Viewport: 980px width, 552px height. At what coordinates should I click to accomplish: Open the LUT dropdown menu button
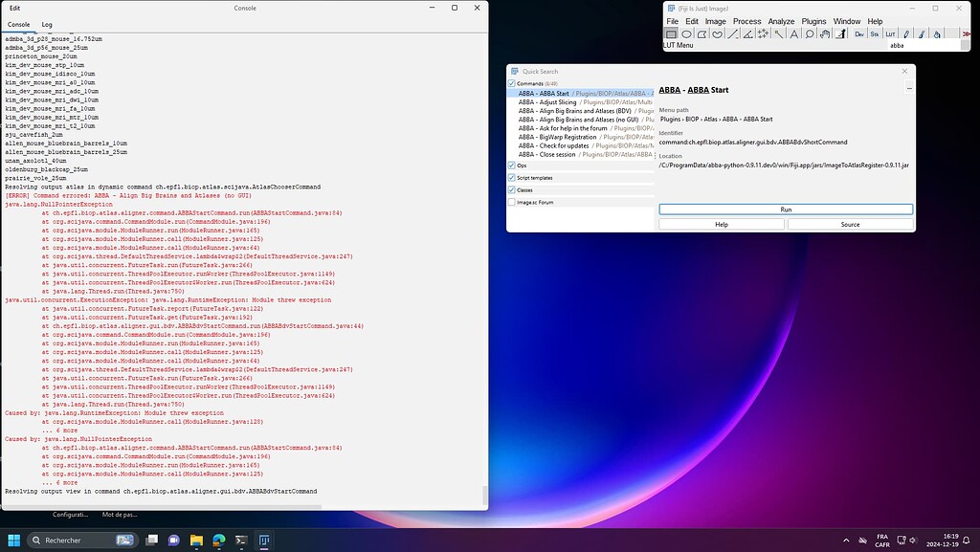click(x=890, y=34)
